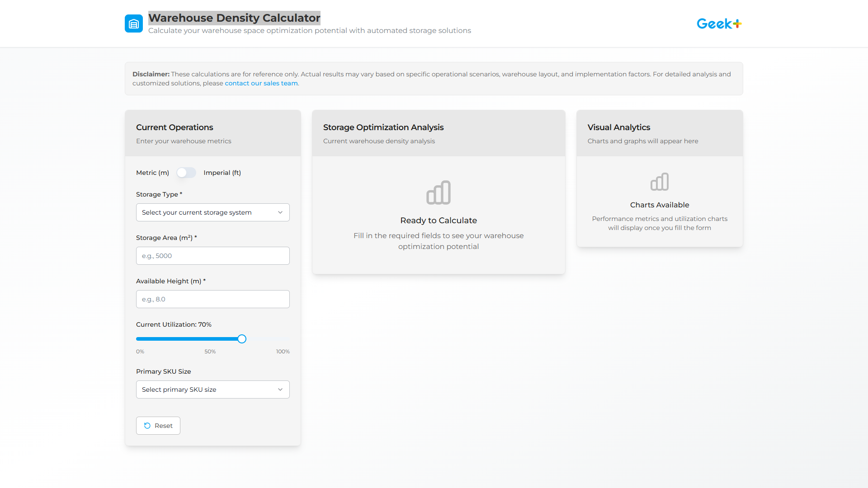Click the Storage Area input field

point(212,255)
